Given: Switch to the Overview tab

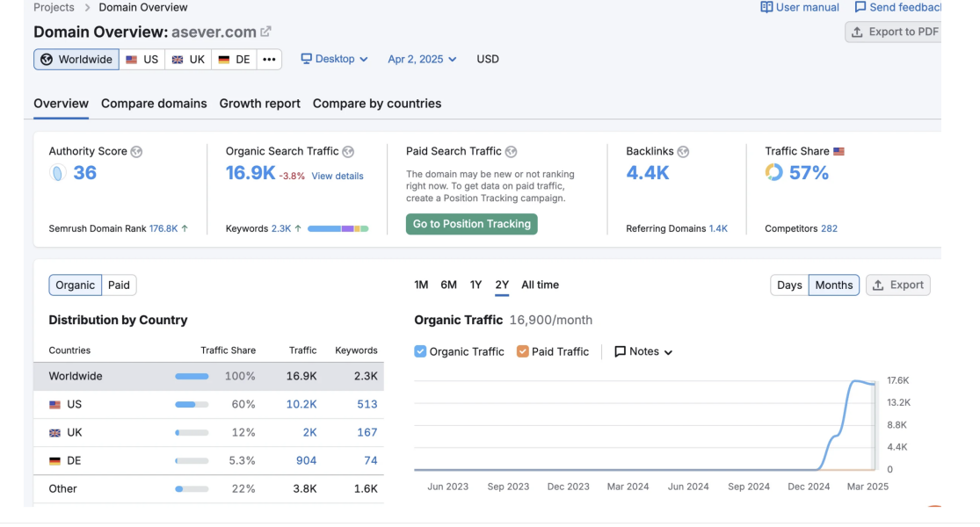Looking at the screenshot, I should click(x=61, y=104).
